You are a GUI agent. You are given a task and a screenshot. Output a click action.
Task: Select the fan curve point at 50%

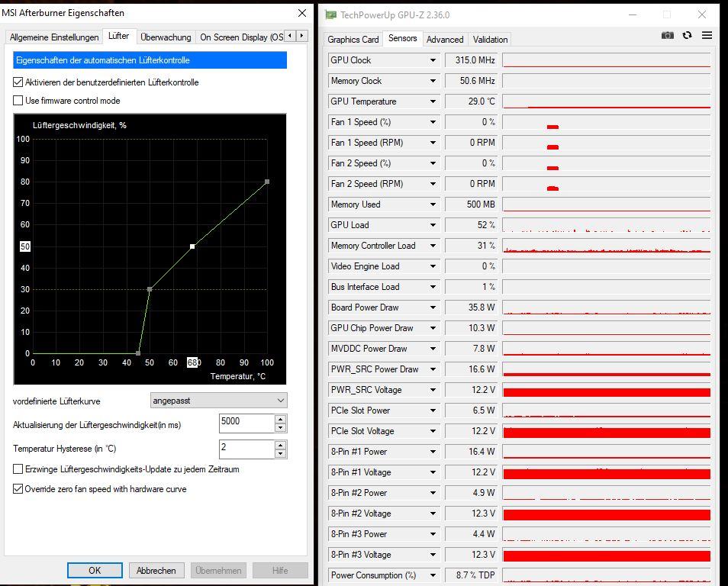[192, 246]
